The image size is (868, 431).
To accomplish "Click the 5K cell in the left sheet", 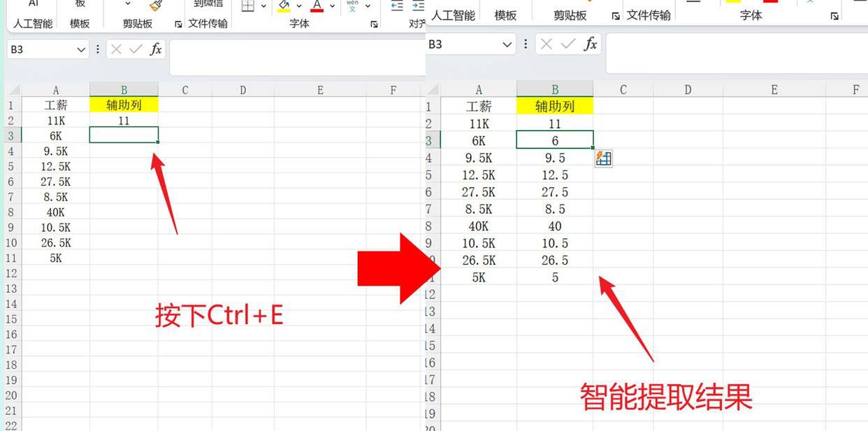I will tap(56, 258).
